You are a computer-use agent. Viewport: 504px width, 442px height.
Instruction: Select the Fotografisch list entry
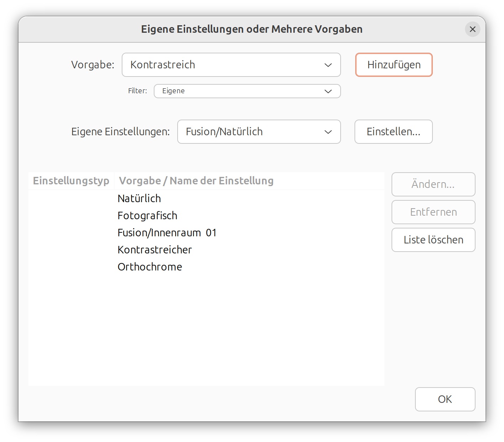[x=147, y=216]
